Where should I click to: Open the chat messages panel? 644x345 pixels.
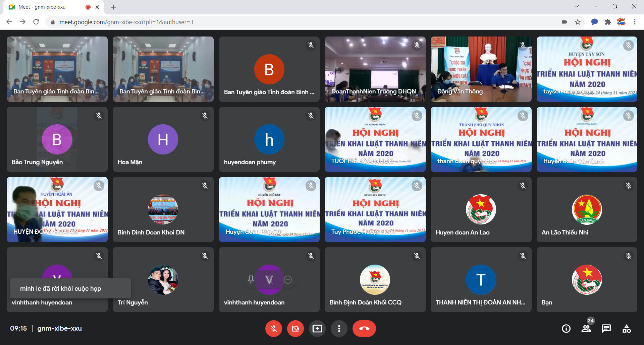606,329
